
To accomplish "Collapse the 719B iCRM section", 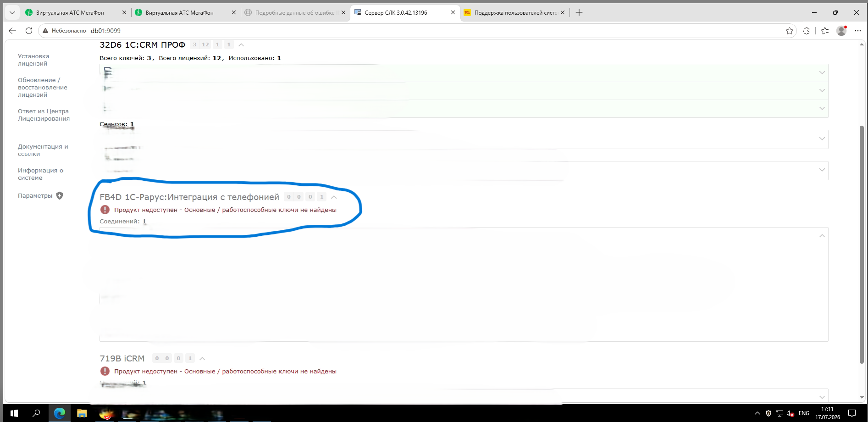I will point(202,358).
